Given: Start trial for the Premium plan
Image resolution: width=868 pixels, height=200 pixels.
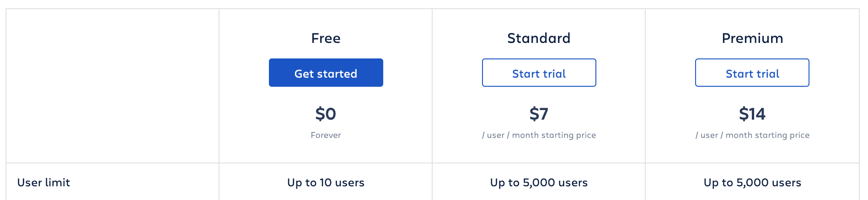Looking at the screenshot, I should (752, 73).
